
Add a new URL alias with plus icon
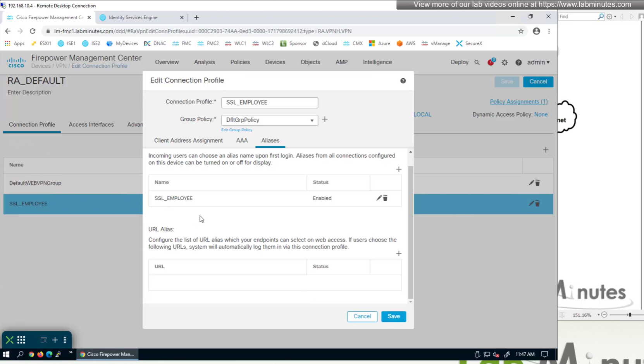[399, 254]
